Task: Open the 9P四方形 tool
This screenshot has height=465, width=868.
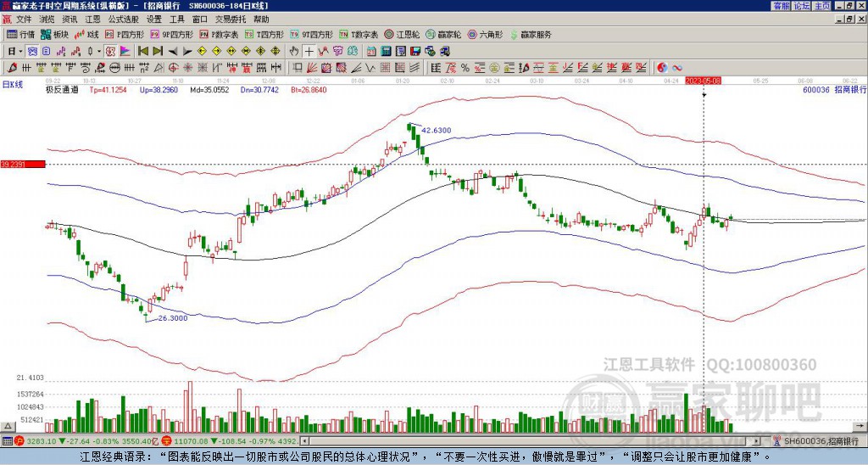Action: (x=171, y=34)
